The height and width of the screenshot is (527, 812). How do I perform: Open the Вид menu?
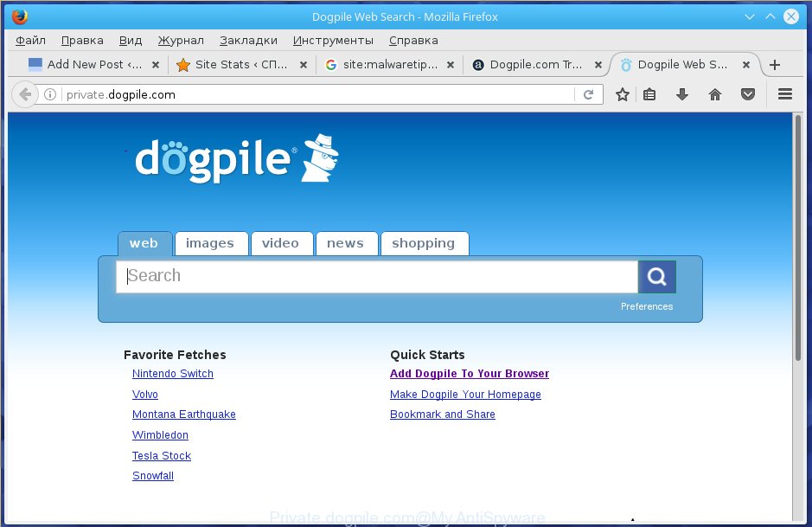[130, 41]
